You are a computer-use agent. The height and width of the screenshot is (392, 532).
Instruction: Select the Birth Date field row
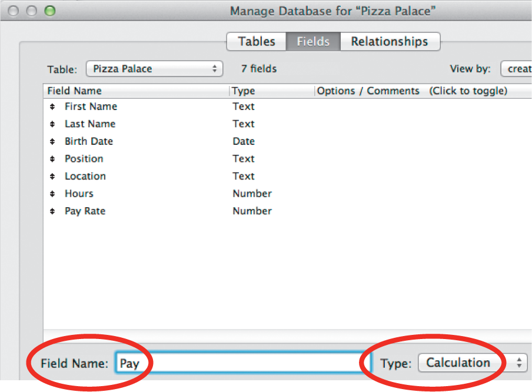[288, 141]
